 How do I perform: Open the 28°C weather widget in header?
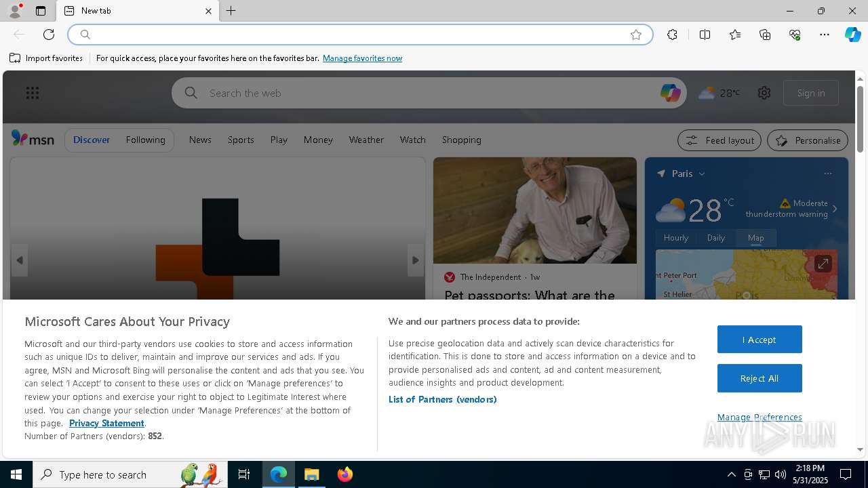click(719, 93)
